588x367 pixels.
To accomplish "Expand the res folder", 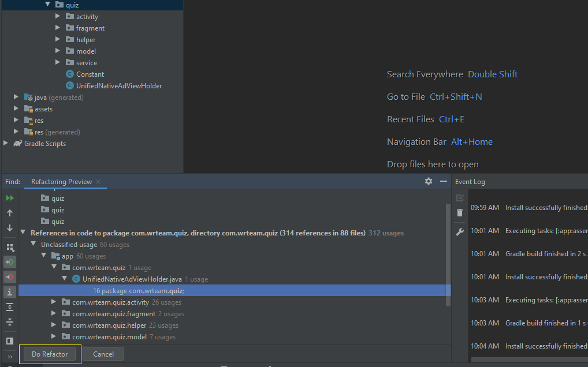I will coord(16,120).
